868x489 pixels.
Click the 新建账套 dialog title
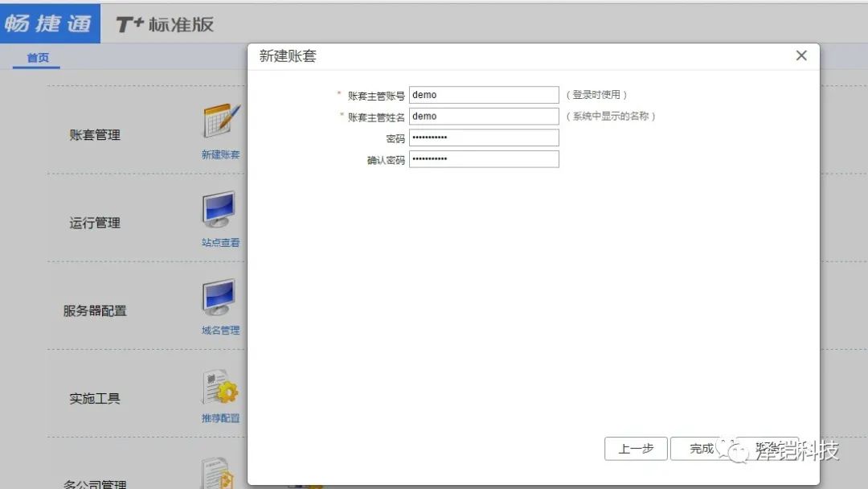point(287,56)
